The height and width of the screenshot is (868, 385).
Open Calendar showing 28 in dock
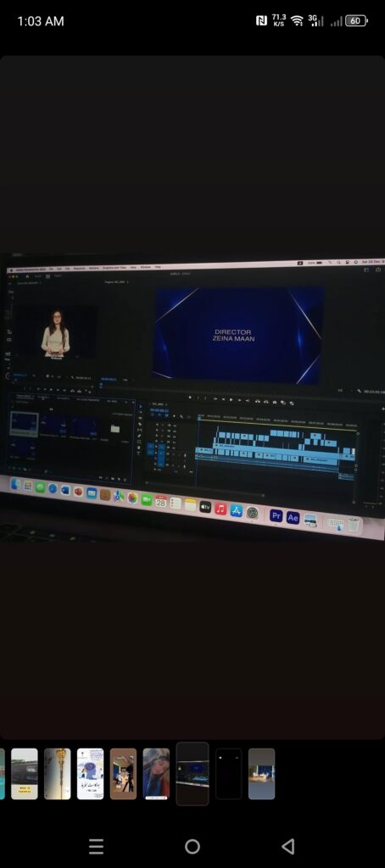(x=161, y=502)
